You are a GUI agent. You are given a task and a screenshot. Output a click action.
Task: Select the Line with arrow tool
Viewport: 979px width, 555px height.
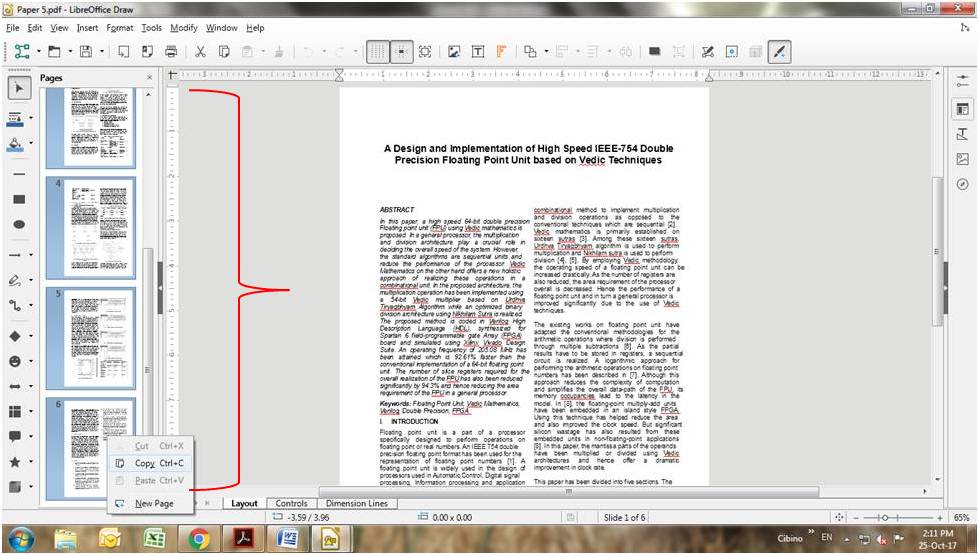pos(16,255)
